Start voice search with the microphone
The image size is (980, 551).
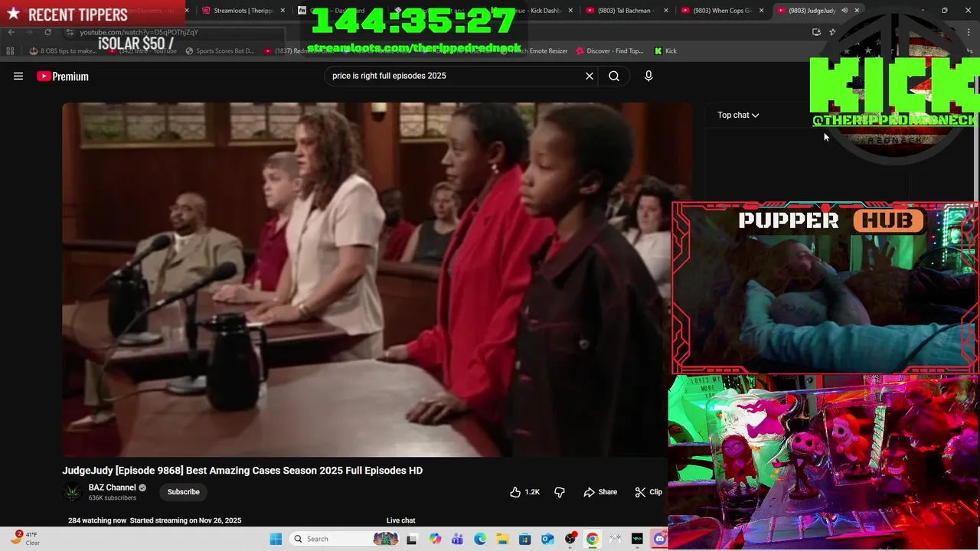pyautogui.click(x=648, y=76)
